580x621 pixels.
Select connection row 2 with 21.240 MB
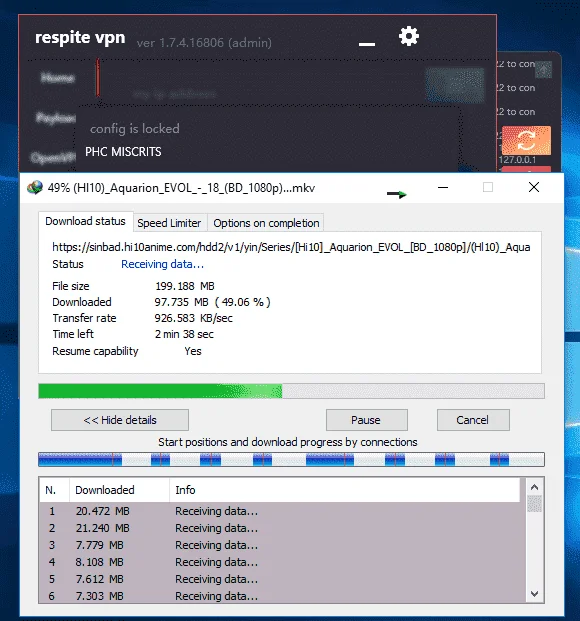coord(282,528)
